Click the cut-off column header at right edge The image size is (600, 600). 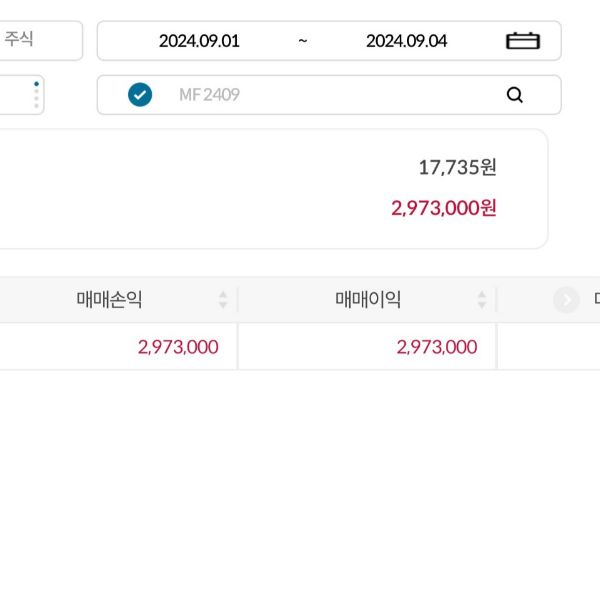coord(594,299)
